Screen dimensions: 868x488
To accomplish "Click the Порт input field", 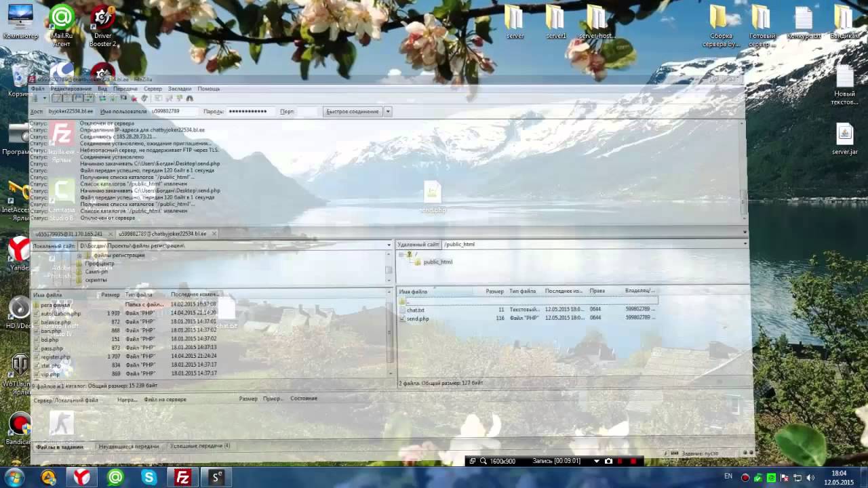I will tap(307, 111).
